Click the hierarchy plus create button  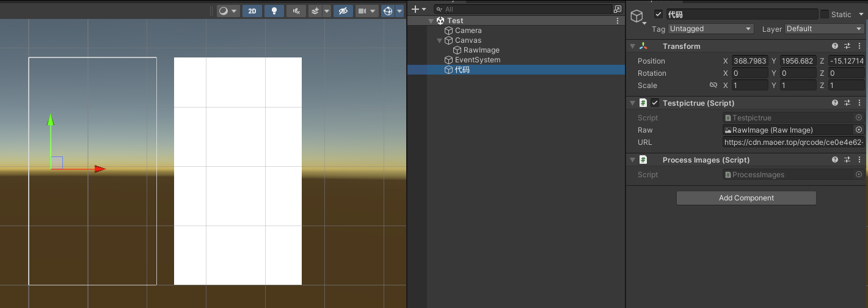[418, 9]
